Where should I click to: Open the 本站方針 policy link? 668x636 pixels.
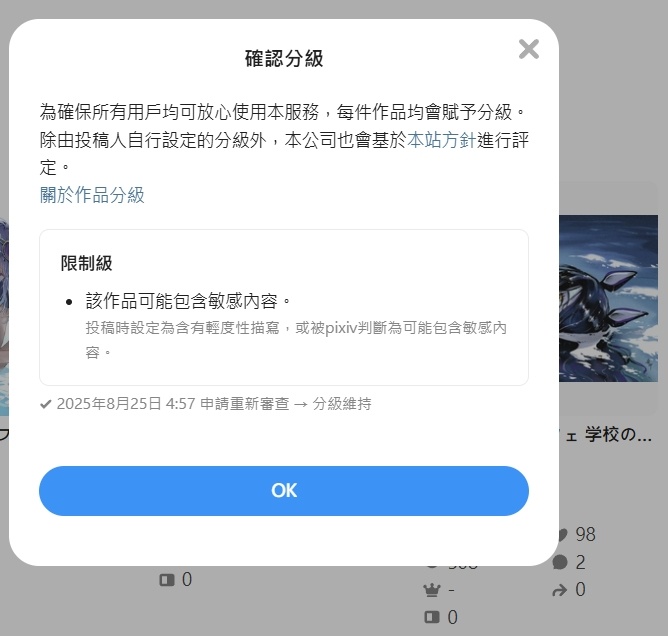pos(441,140)
